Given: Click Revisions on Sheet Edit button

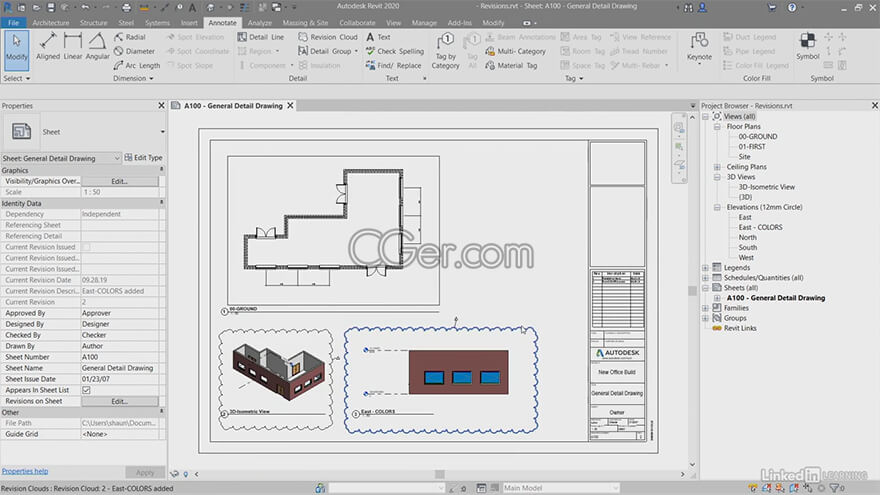Looking at the screenshot, I should (120, 401).
